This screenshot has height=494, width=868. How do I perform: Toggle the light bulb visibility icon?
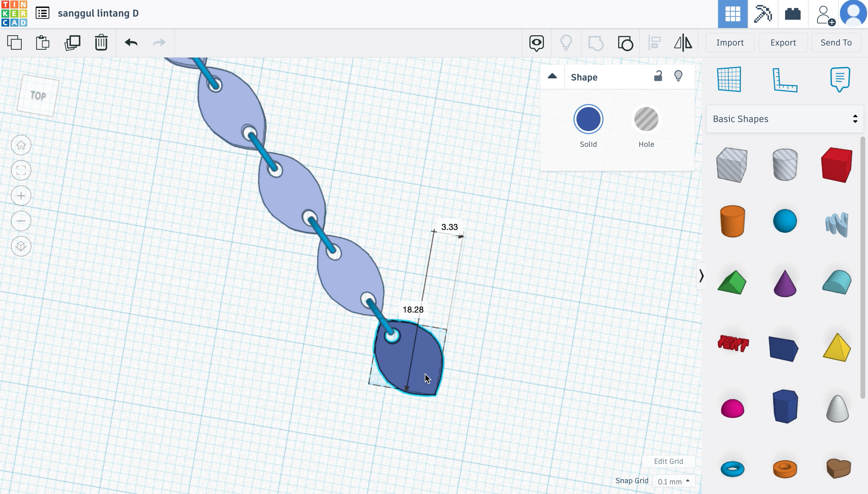[678, 76]
